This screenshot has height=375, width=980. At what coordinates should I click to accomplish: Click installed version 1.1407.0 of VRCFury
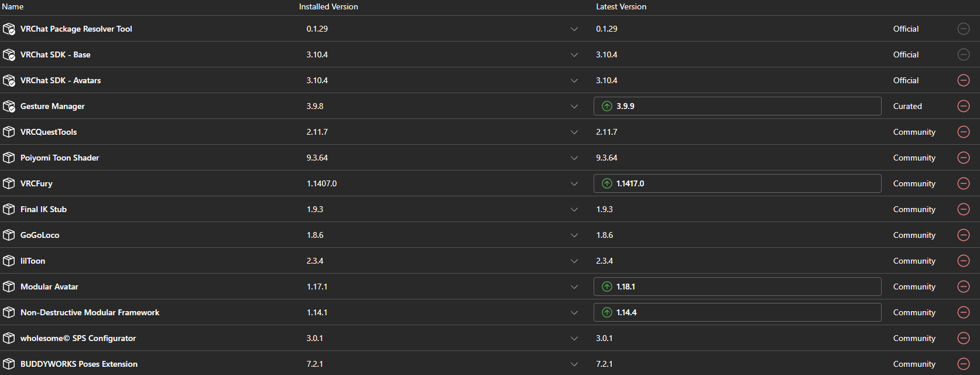click(321, 183)
